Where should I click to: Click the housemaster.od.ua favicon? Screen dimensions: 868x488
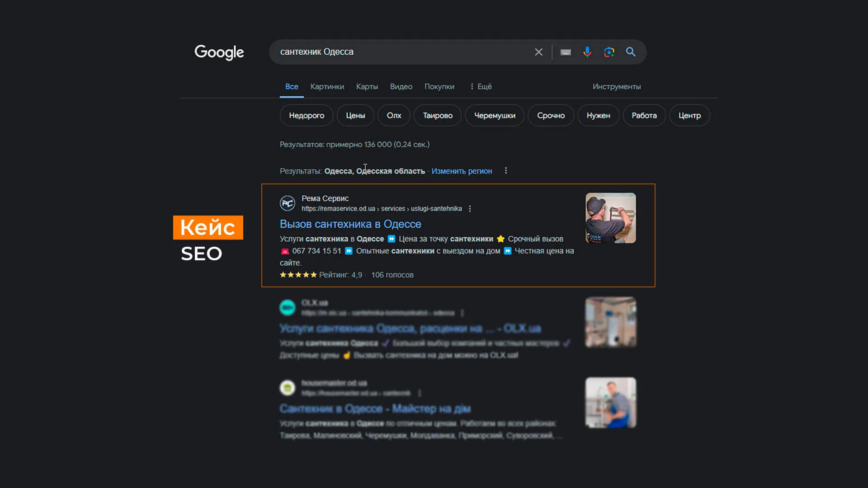coord(288,388)
